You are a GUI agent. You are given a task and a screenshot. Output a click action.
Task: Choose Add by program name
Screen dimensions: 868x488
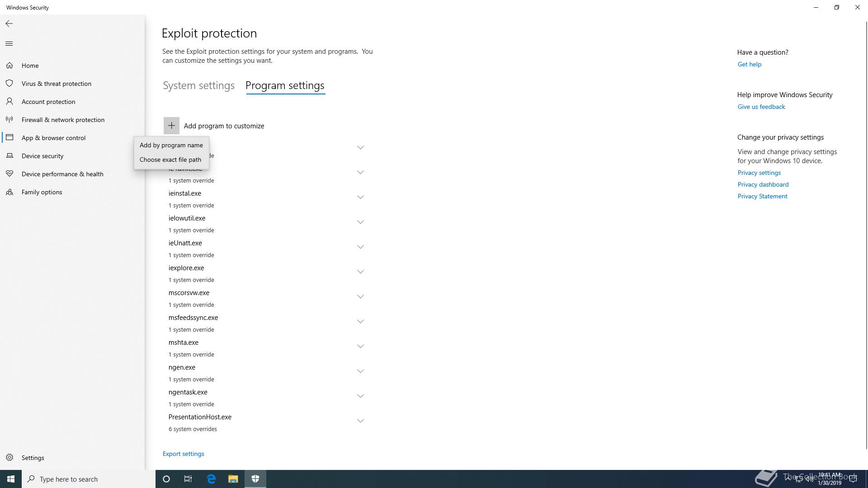click(171, 145)
